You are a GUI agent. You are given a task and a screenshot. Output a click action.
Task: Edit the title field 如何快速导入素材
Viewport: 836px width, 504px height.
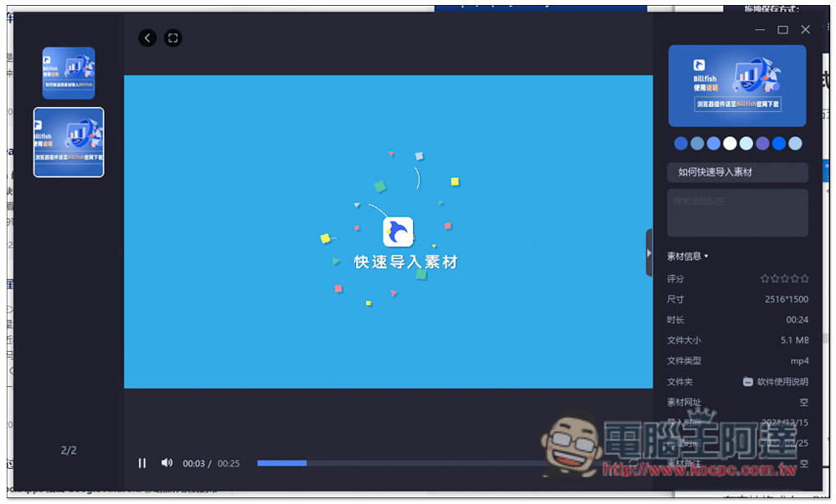pos(737,172)
